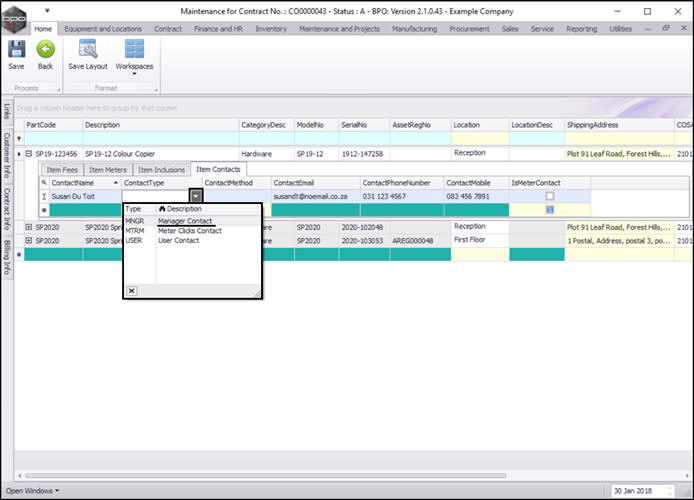
Task: Click the Save icon in the ribbon
Action: (x=16, y=49)
